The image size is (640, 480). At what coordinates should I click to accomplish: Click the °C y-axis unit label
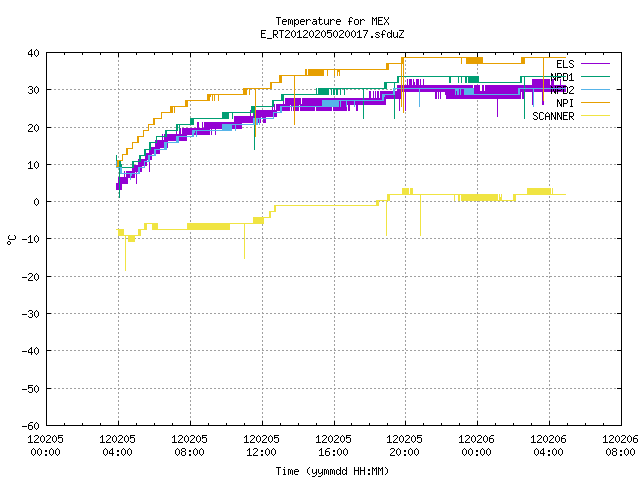(x=11, y=240)
